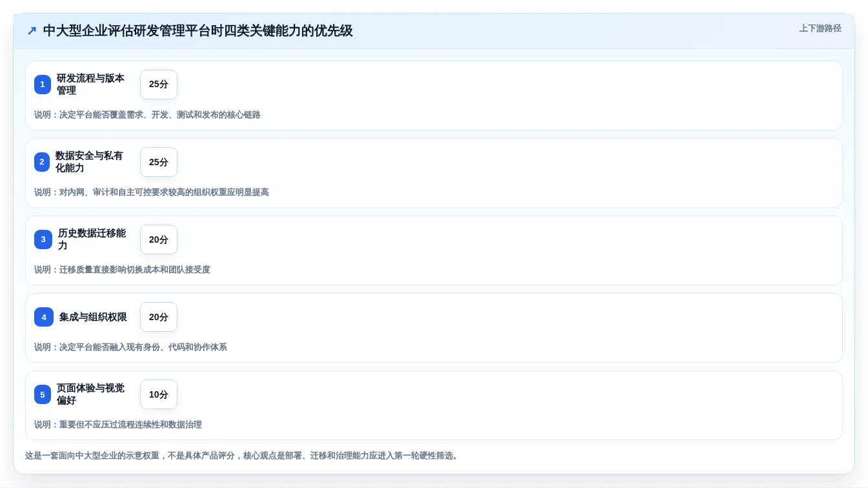Click the description about 融入现有身份、代码和协作体系
The width and height of the screenshot is (868, 488).
[x=130, y=347]
